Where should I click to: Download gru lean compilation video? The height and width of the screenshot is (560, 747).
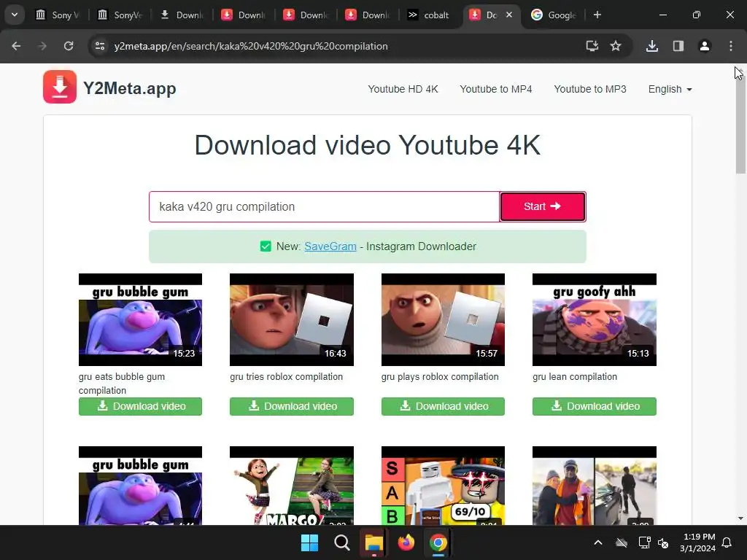[594, 406]
